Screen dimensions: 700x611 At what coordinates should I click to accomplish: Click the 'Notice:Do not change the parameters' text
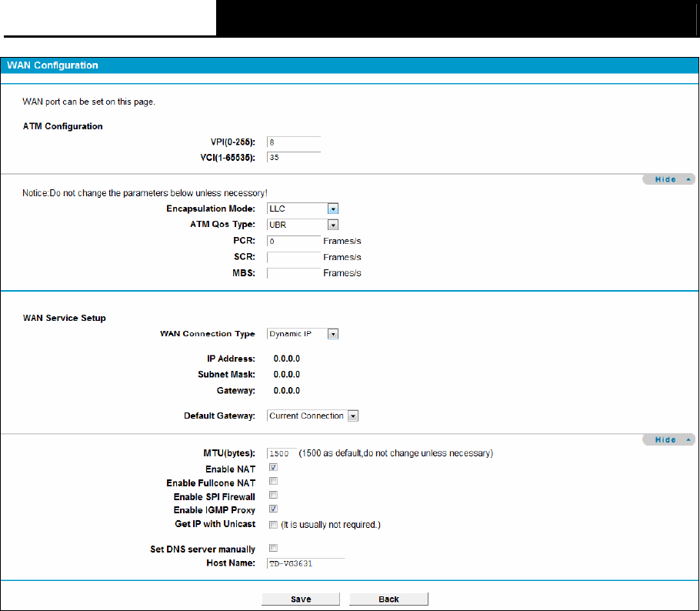(145, 193)
